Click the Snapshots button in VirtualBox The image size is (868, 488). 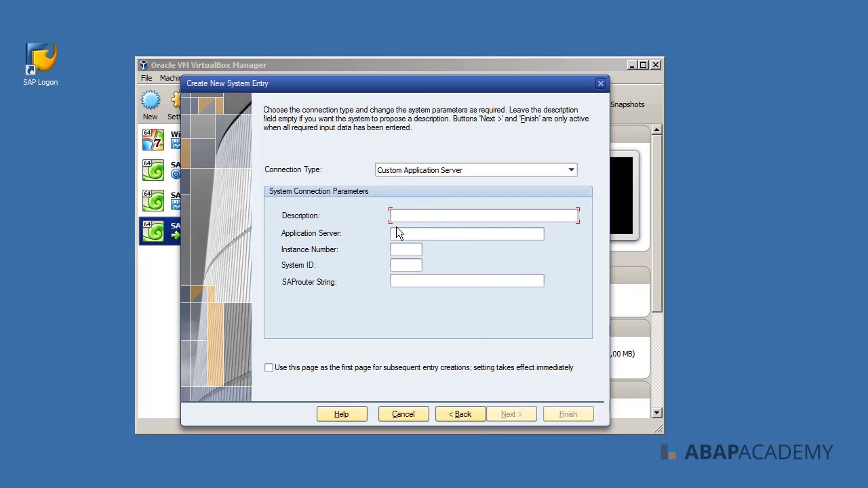tap(627, 104)
